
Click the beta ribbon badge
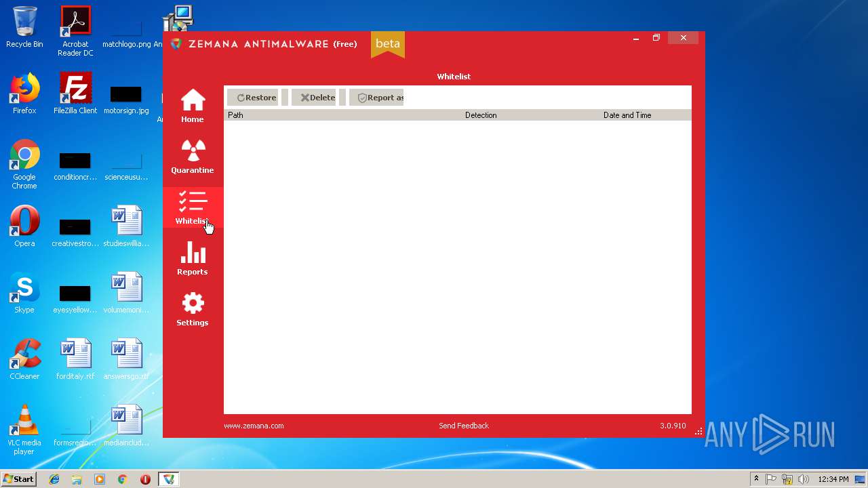(388, 44)
